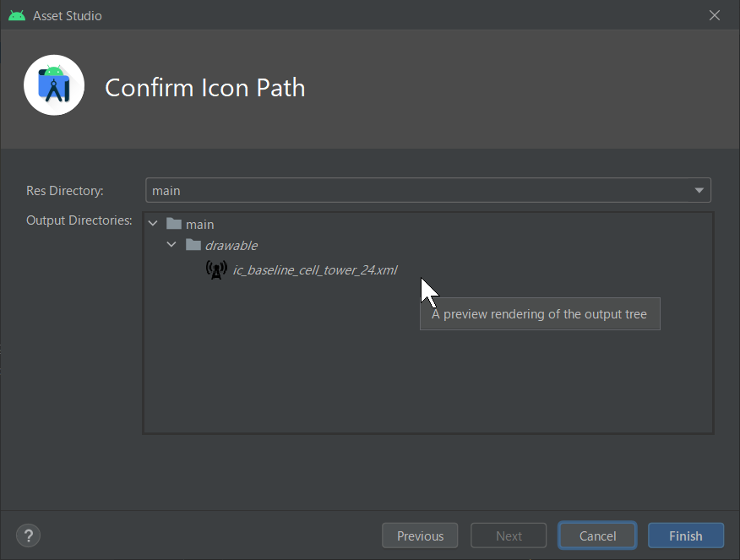Click the Res Directory combo box showing main
Image resolution: width=740 pixels, height=560 pixels.
(x=428, y=190)
